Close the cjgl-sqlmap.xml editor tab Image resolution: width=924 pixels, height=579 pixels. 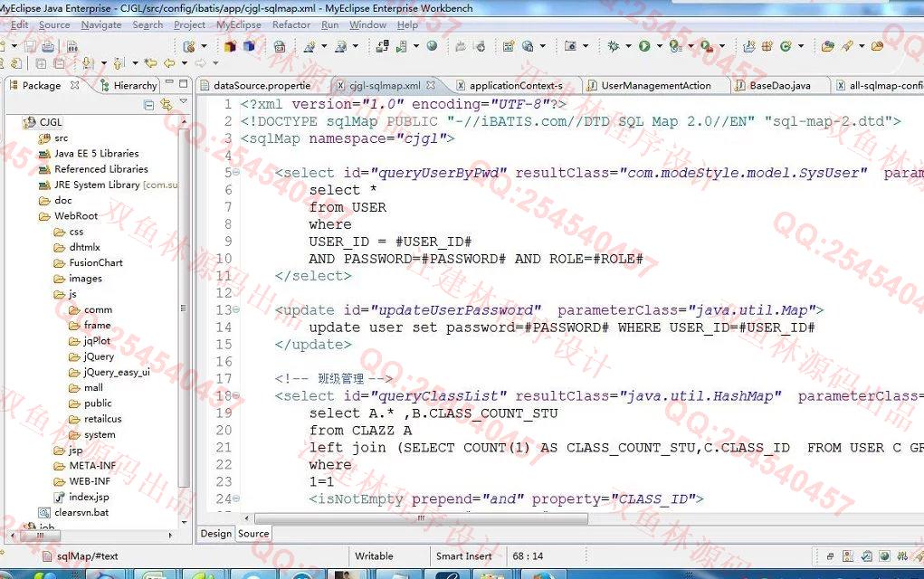(431, 85)
